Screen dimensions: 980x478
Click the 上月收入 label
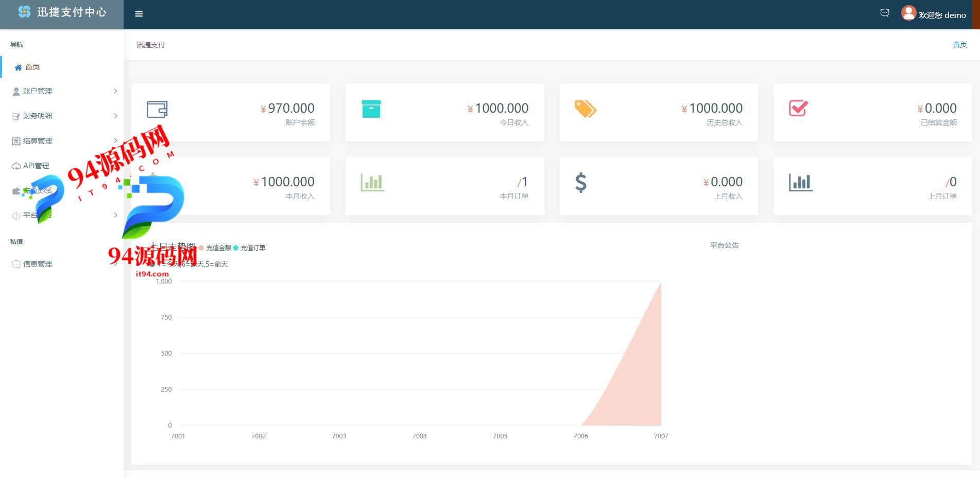(x=728, y=196)
